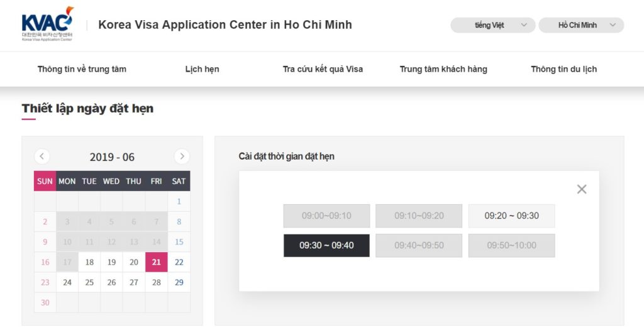Select Tra cứu kết quả Visa menu
The image size is (644, 335).
tap(323, 69)
